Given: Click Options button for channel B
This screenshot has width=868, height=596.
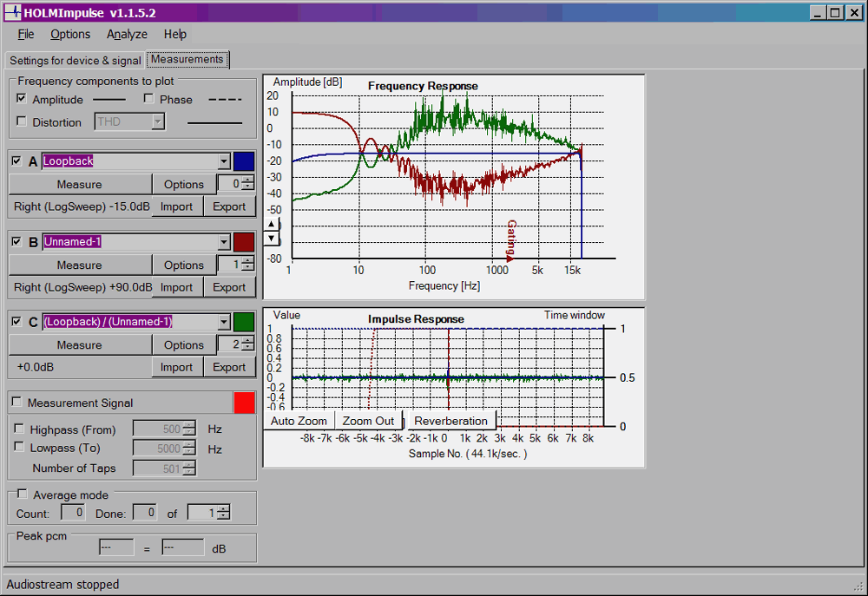Looking at the screenshot, I should (x=184, y=265).
